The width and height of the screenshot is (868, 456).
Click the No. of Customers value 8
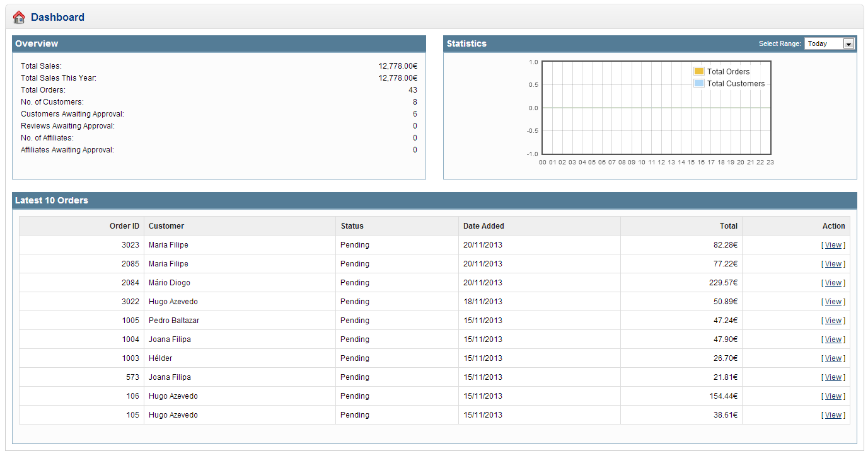(x=415, y=102)
